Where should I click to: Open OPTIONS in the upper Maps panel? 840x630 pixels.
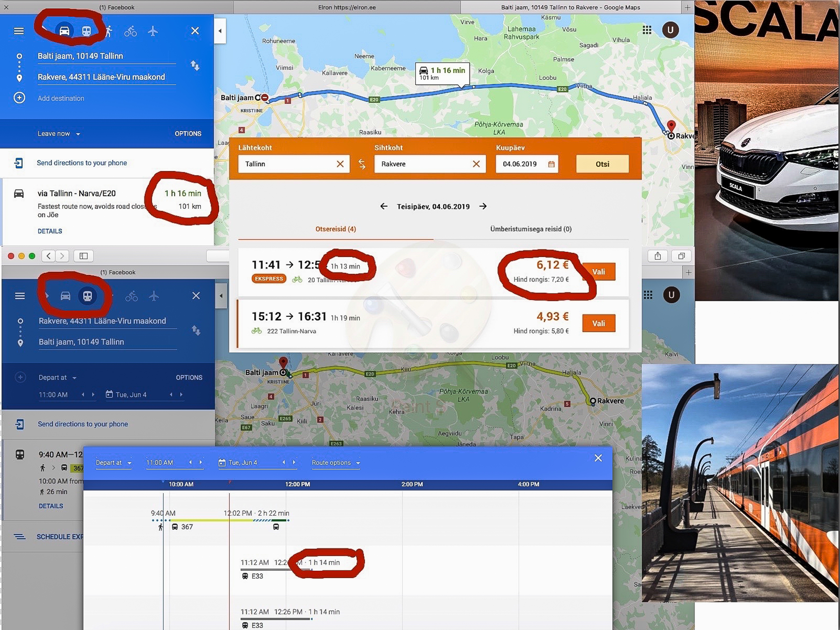click(188, 134)
